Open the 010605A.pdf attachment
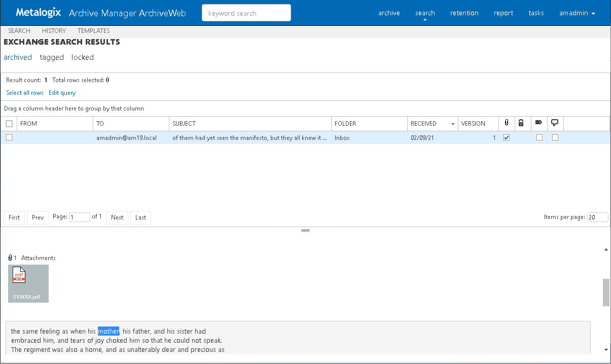 (28, 283)
